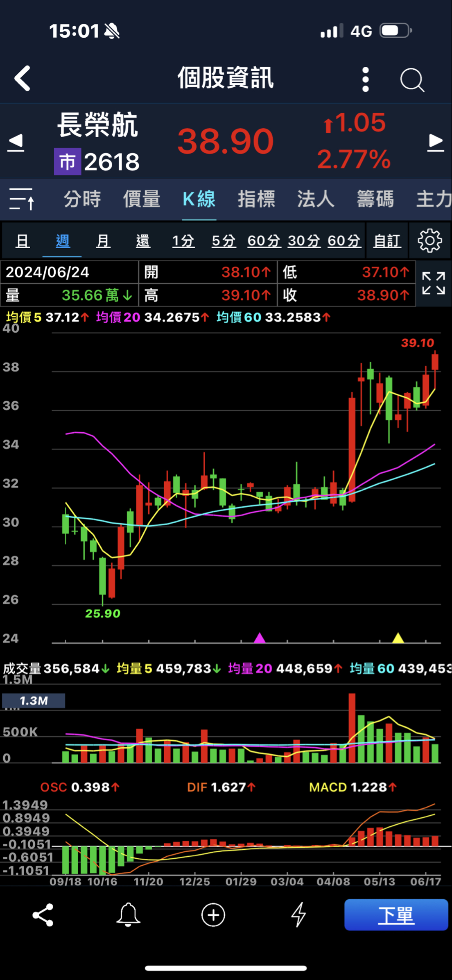Tap the DIF 1.627 indicator value
The height and width of the screenshot is (980, 452).
tap(221, 787)
